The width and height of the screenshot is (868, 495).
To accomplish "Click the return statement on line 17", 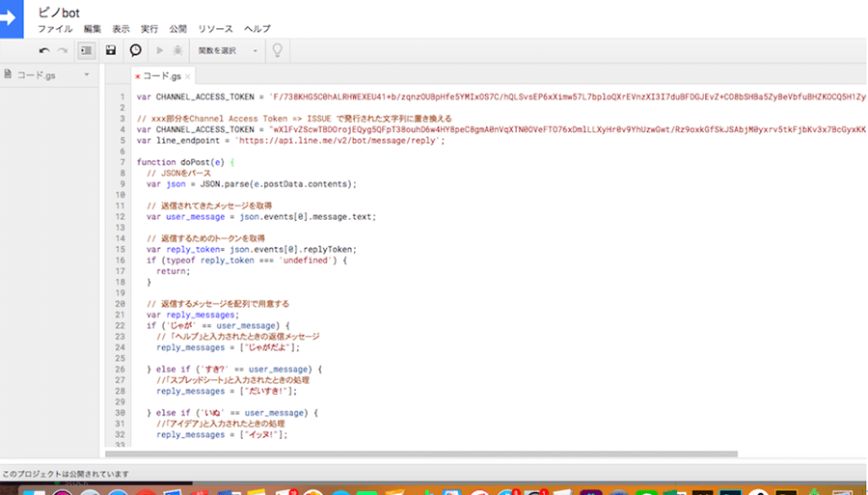I will tap(174, 271).
